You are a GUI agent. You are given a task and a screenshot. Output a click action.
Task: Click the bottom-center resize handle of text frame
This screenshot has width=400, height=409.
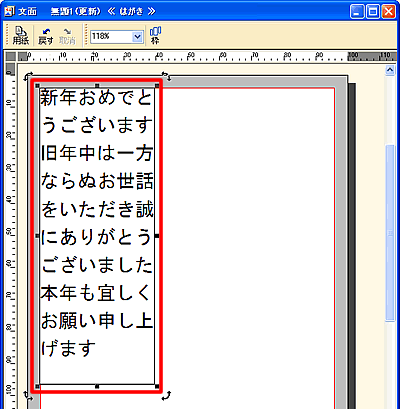97,386
